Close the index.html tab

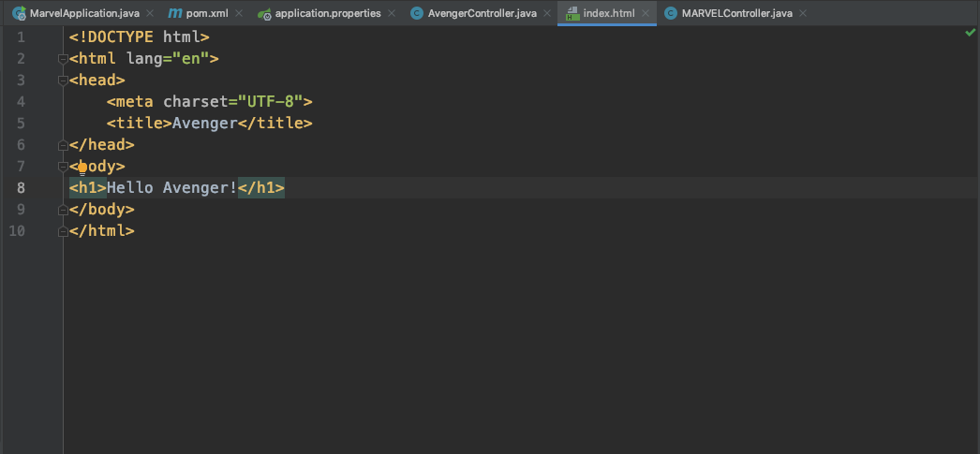646,13
